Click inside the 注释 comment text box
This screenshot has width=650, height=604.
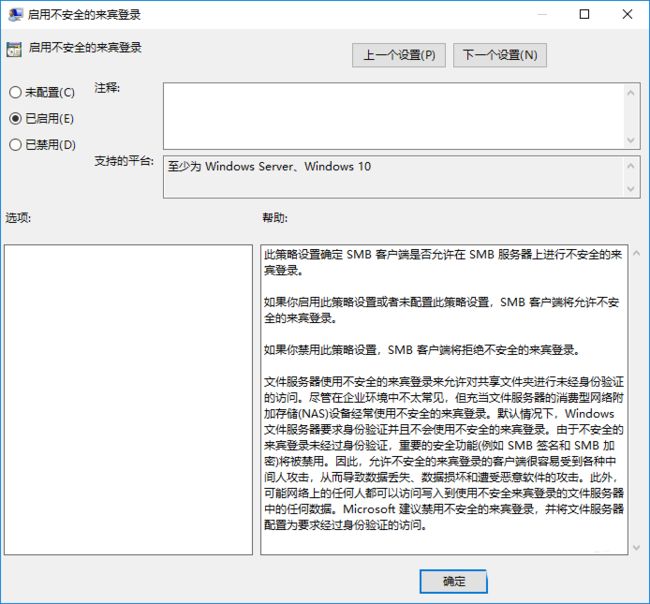[x=394, y=116]
